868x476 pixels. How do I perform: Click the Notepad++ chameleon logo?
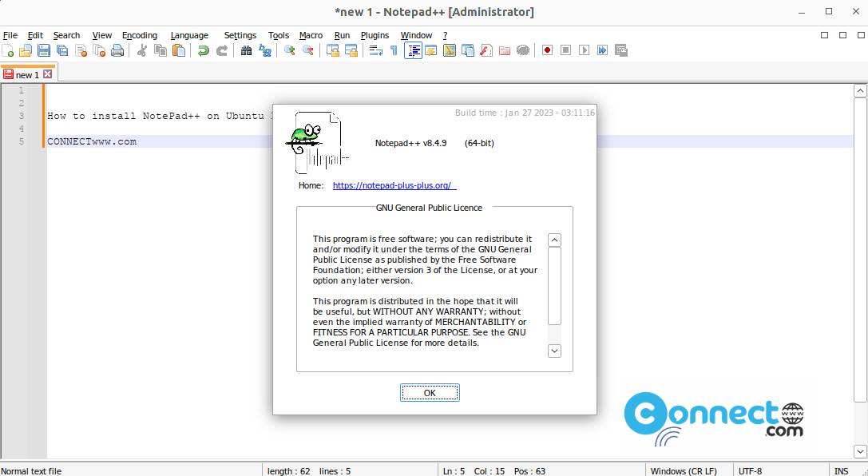pos(317,143)
